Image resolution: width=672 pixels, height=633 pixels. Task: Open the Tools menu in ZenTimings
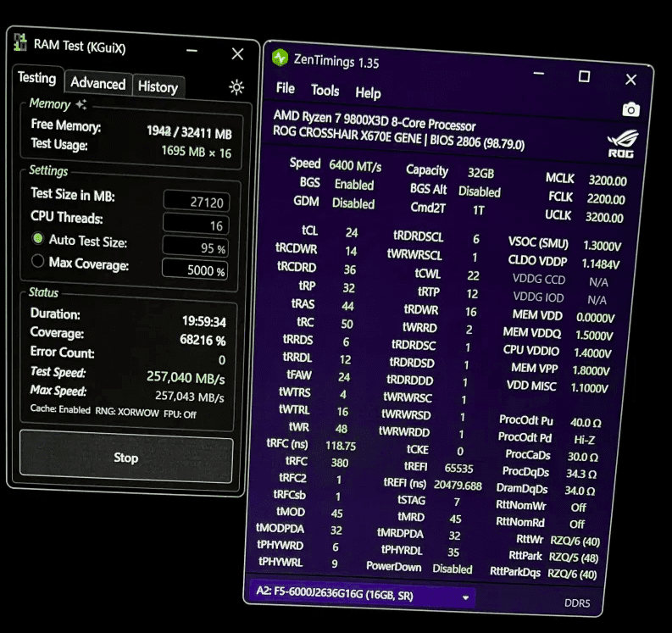tap(325, 90)
